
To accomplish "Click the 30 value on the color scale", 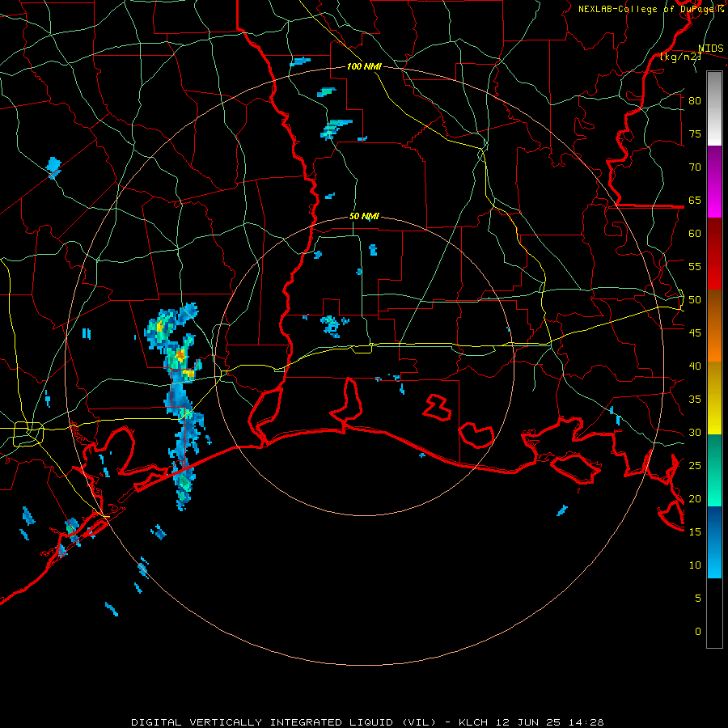I will tap(695, 432).
